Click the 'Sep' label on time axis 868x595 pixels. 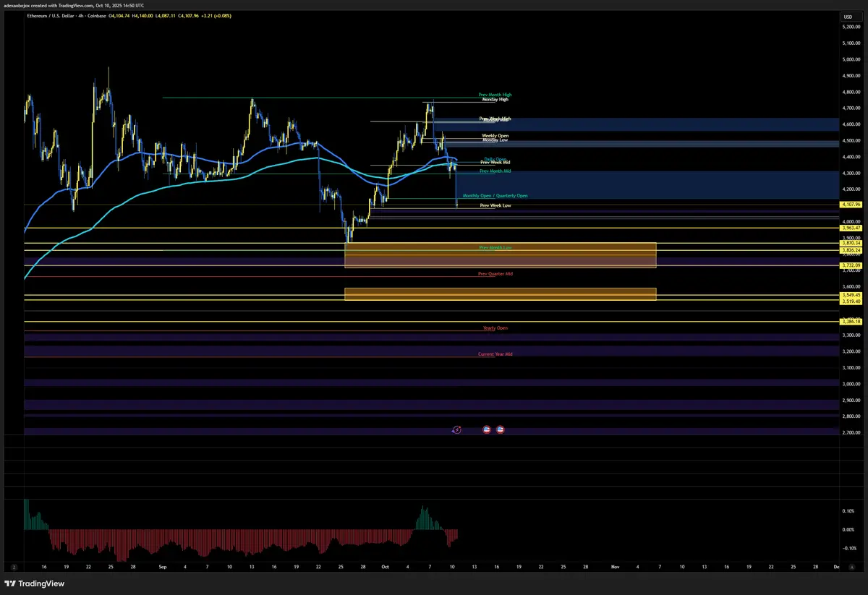(163, 568)
